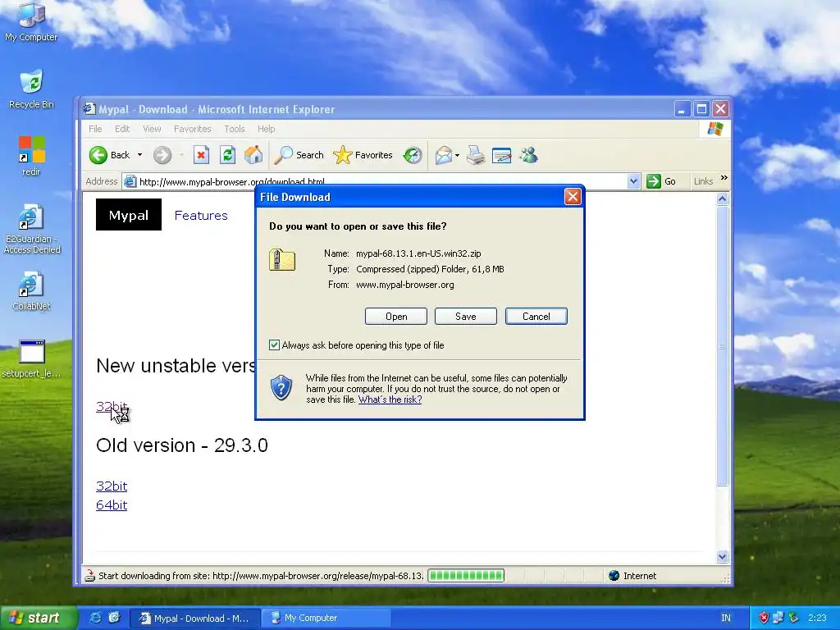The width and height of the screenshot is (840, 630).
Task: Select the redir desktop shortcut
Action: [31, 156]
